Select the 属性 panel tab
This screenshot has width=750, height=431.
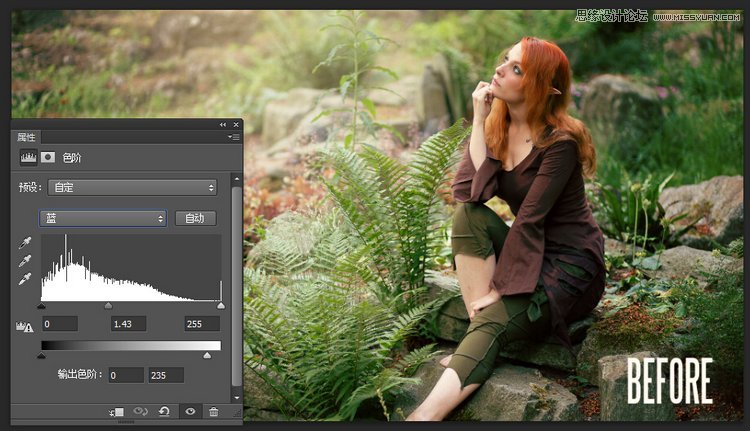point(26,136)
